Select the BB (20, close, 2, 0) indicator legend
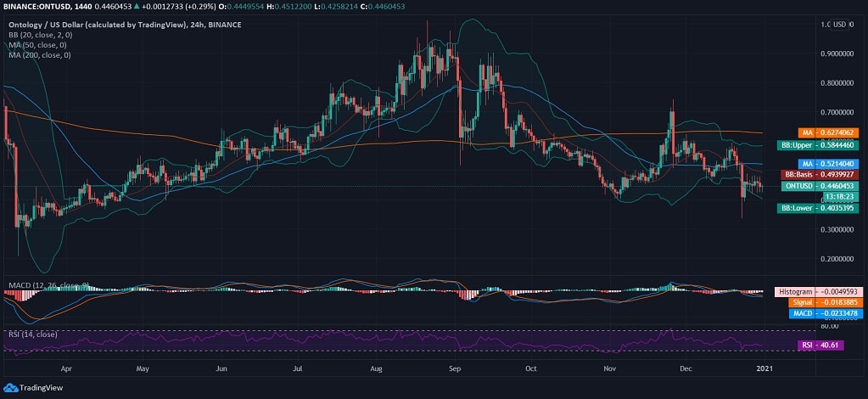 tap(40, 34)
